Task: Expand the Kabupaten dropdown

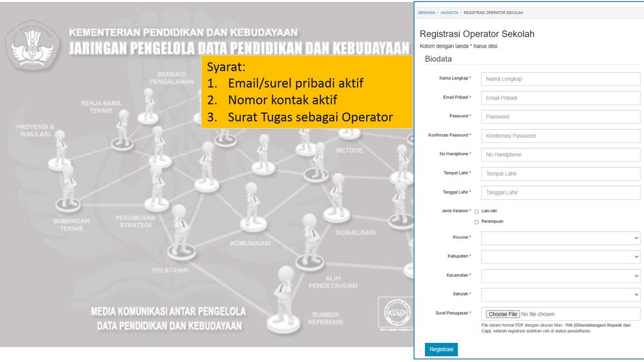Action: coord(560,257)
